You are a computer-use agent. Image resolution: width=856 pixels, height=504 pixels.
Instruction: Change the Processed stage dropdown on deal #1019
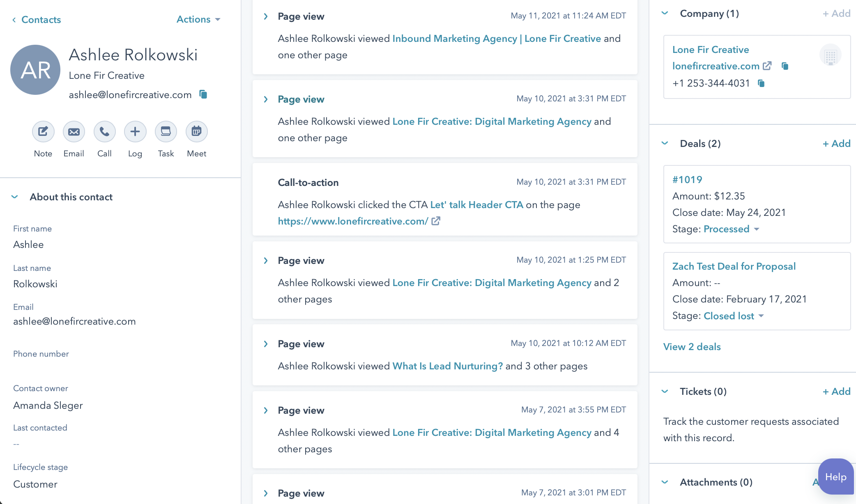[x=732, y=229]
